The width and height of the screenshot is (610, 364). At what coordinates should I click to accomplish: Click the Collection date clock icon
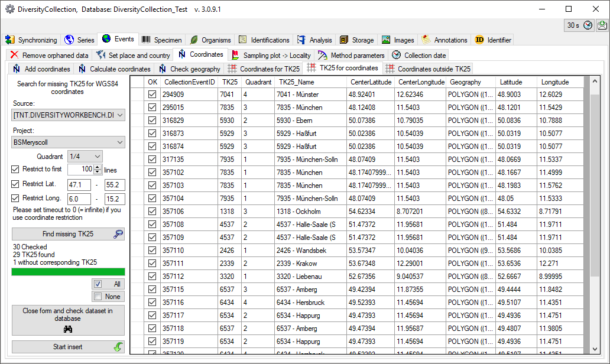click(x=396, y=55)
